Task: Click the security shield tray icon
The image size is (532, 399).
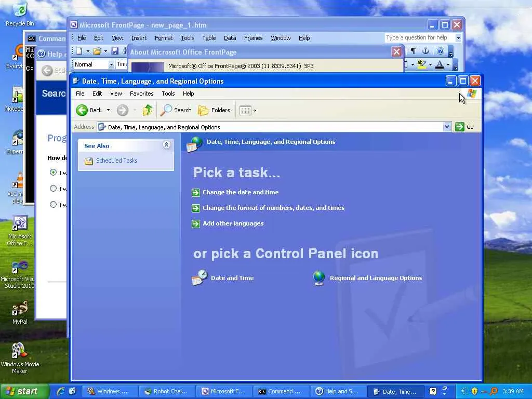Action: 474,391
